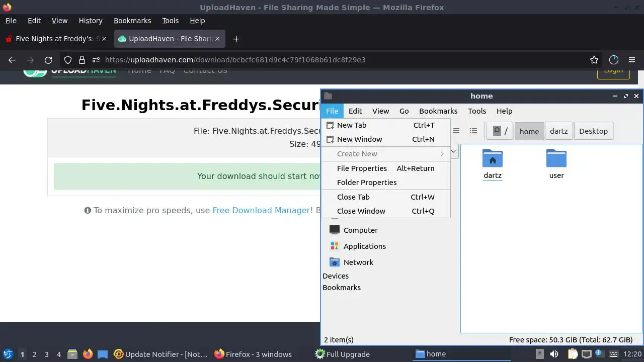This screenshot has width=644, height=362.
Task: Open Update Notifier taskbar window
Action: click(161, 354)
